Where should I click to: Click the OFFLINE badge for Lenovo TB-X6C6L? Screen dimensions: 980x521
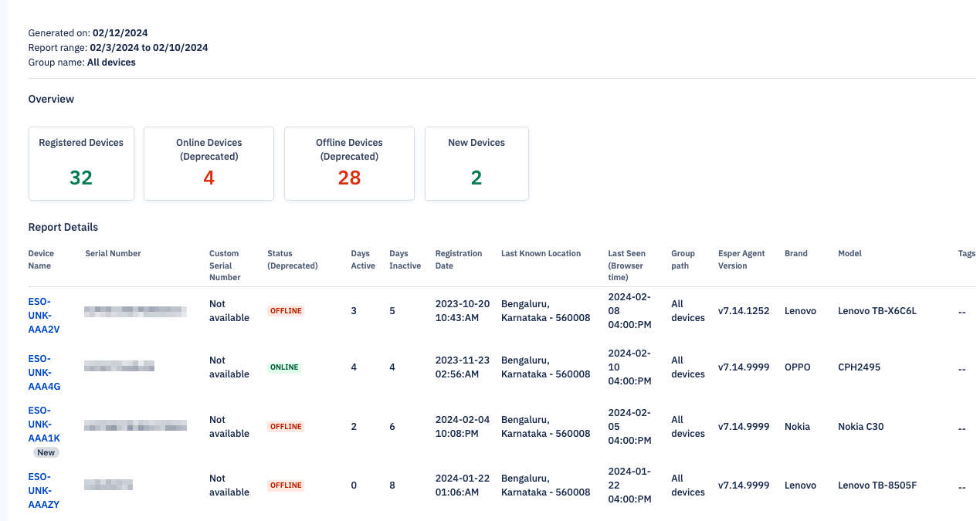click(286, 311)
